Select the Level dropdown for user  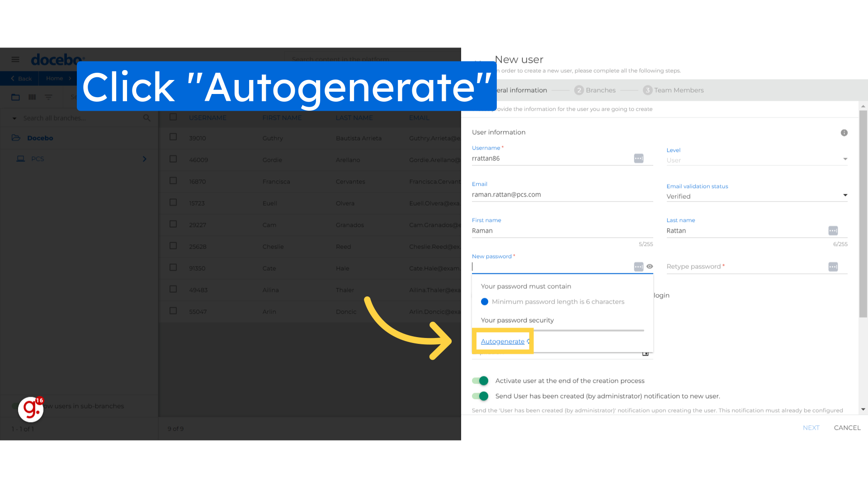point(757,160)
